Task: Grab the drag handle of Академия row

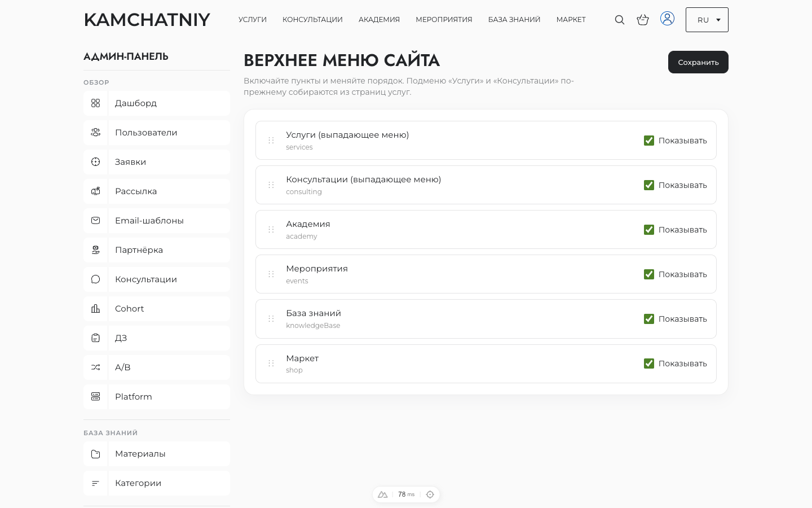Action: (x=271, y=229)
